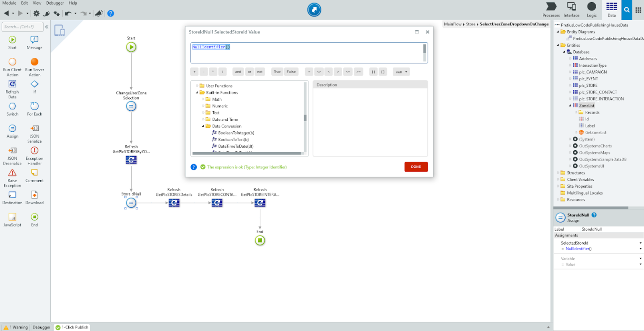
Task: Switch to the Processes layer
Action: 551,9
